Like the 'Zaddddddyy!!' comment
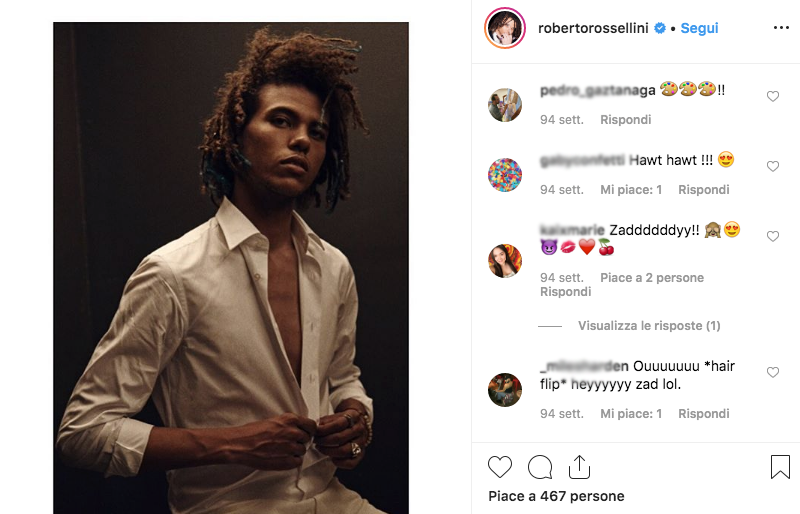 [772, 237]
